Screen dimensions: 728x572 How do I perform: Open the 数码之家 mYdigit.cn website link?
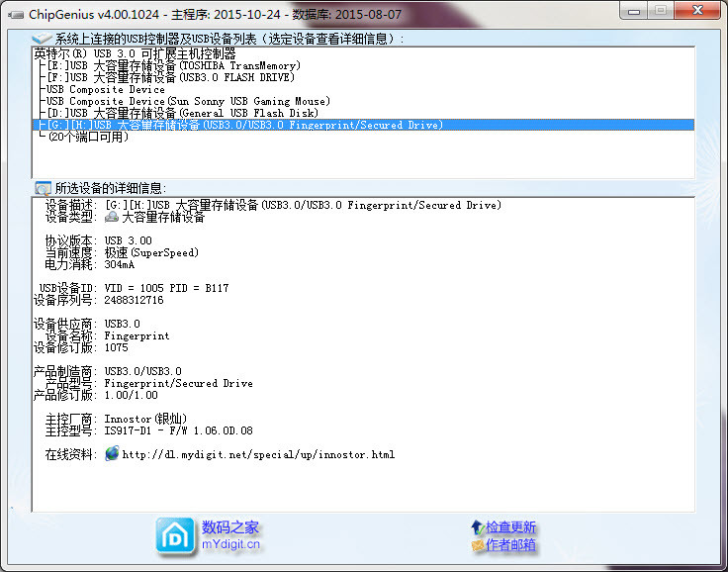tap(230, 527)
